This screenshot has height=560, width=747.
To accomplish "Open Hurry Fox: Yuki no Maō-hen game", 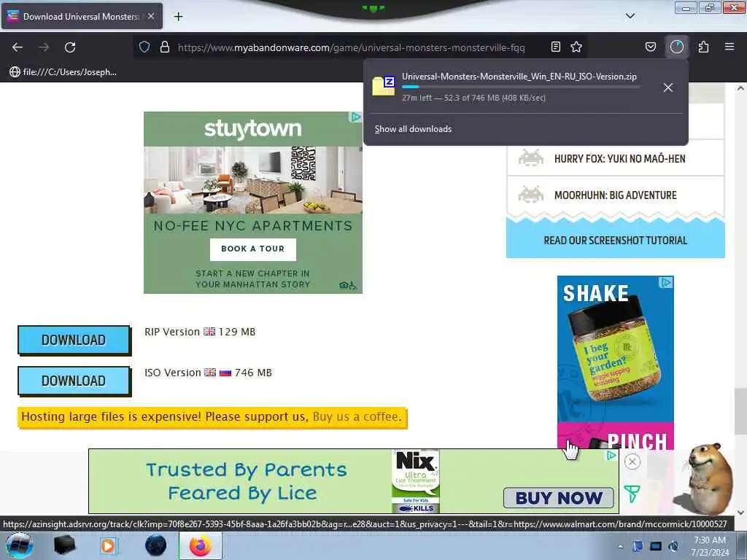I will point(619,158).
